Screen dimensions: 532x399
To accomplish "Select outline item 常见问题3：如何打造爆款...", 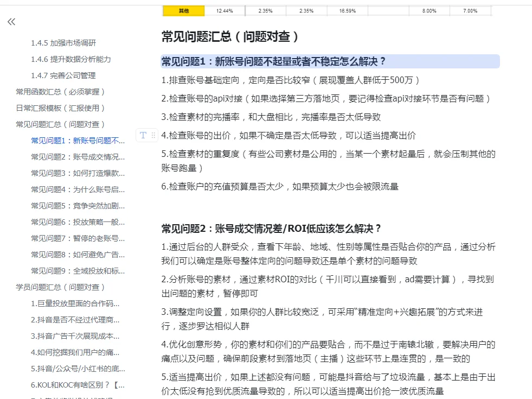I will pos(78,174).
